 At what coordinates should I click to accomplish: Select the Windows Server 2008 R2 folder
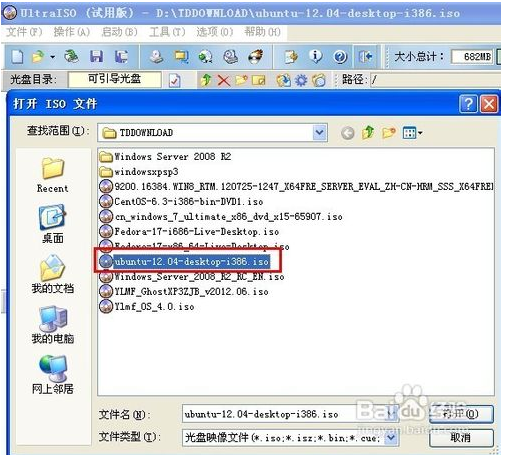(x=165, y=156)
